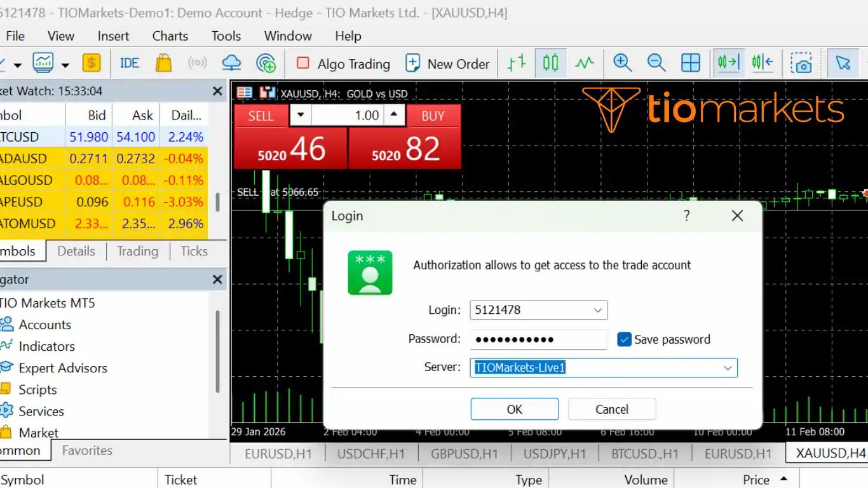This screenshot has width=868, height=488.
Task: Open the Insert menu
Action: pos(113,36)
